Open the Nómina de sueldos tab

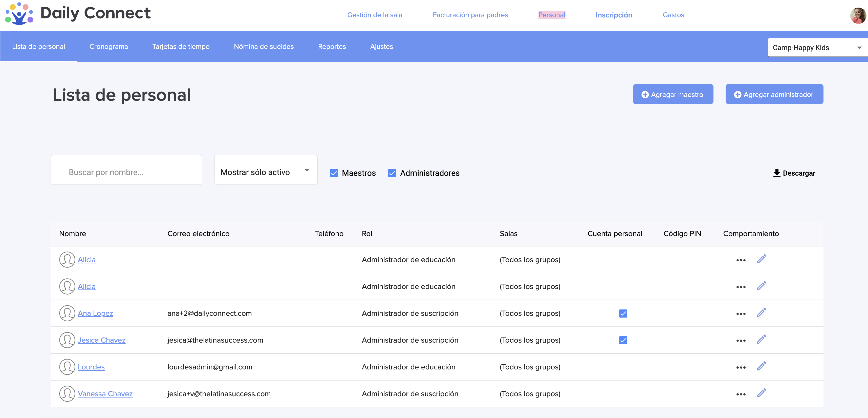tap(264, 47)
